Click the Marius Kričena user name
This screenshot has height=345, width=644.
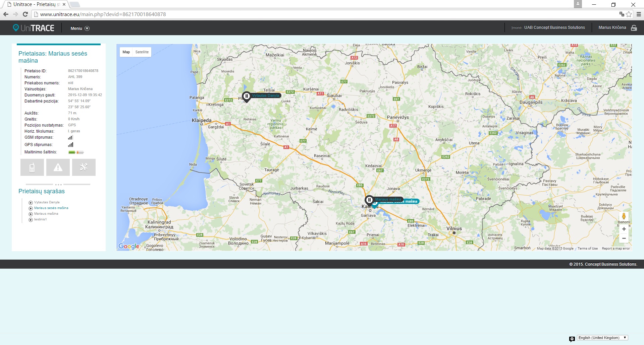pyautogui.click(x=612, y=27)
